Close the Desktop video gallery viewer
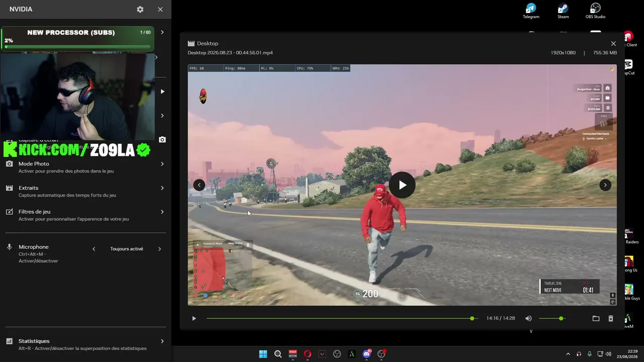The width and height of the screenshot is (644, 362). point(613,44)
